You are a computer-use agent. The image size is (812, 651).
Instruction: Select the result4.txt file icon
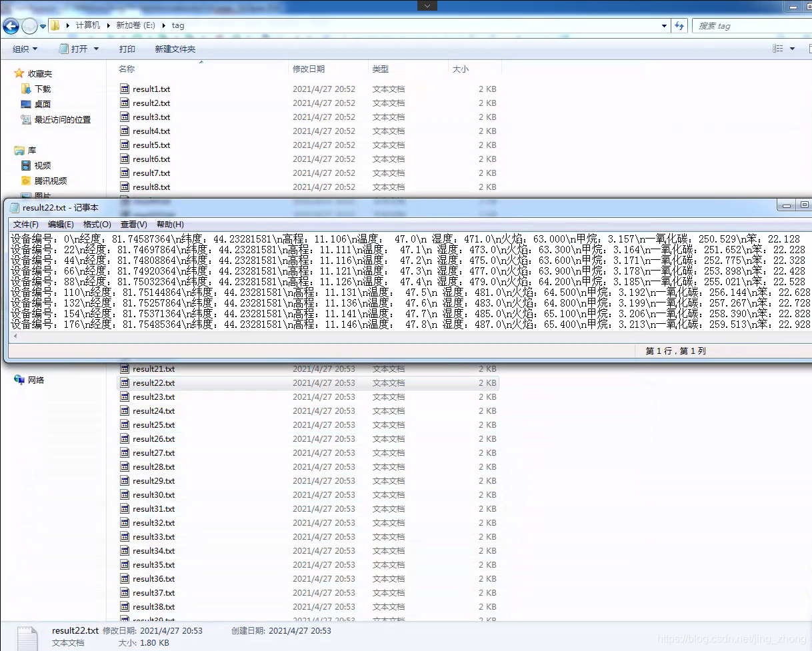pos(125,131)
